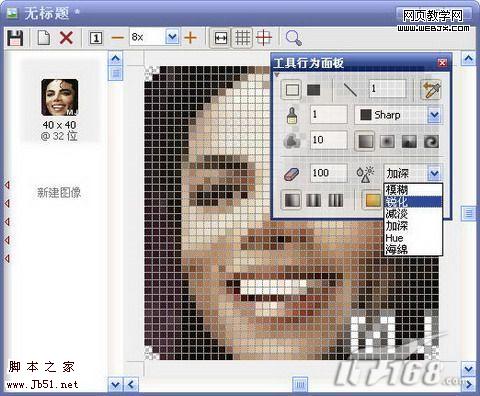Viewport: 480px width, 396px height.
Task: Click the brush size input field
Action: pyautogui.click(x=329, y=115)
